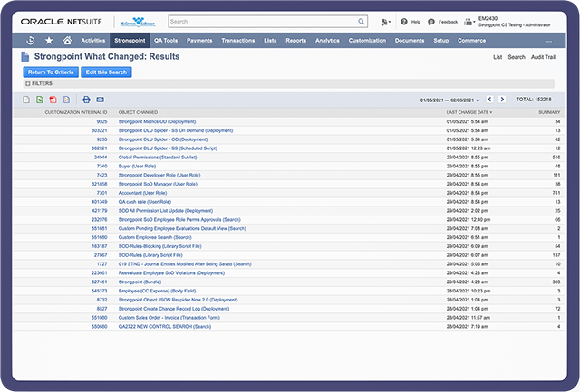
Task: Export results as PDF icon
Action: click(x=53, y=99)
